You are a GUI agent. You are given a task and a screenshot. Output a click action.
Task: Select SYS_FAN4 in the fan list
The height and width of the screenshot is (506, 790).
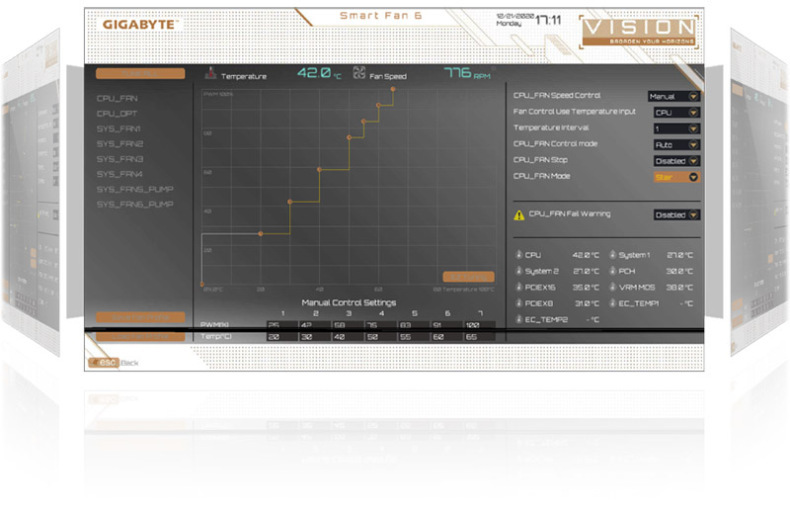[120, 174]
